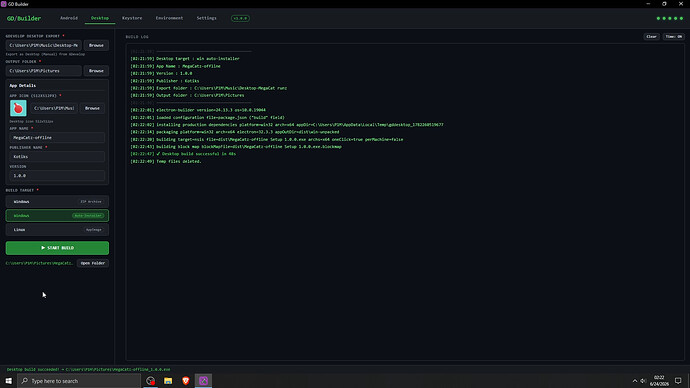The width and height of the screenshot is (690, 388).
Task: Clear the build log
Action: pyautogui.click(x=651, y=37)
